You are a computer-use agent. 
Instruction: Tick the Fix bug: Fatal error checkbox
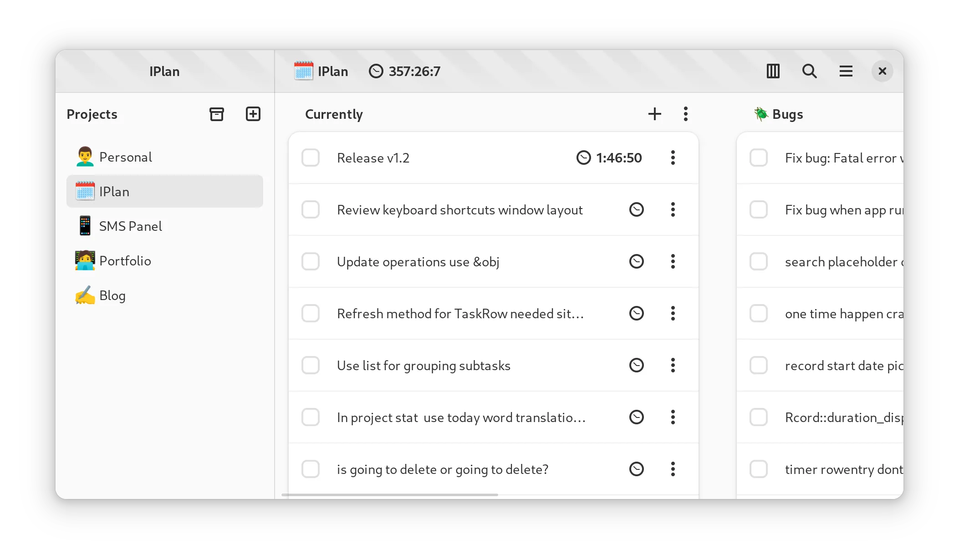click(x=759, y=158)
